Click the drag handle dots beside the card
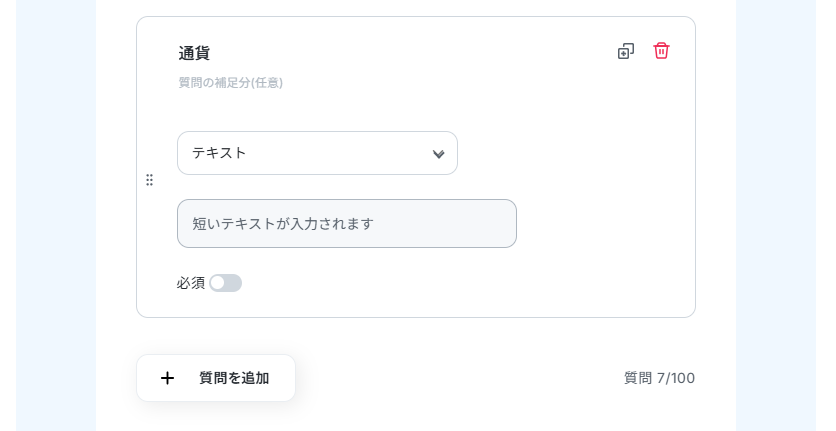Viewport: 836px width, 431px height. click(x=149, y=180)
